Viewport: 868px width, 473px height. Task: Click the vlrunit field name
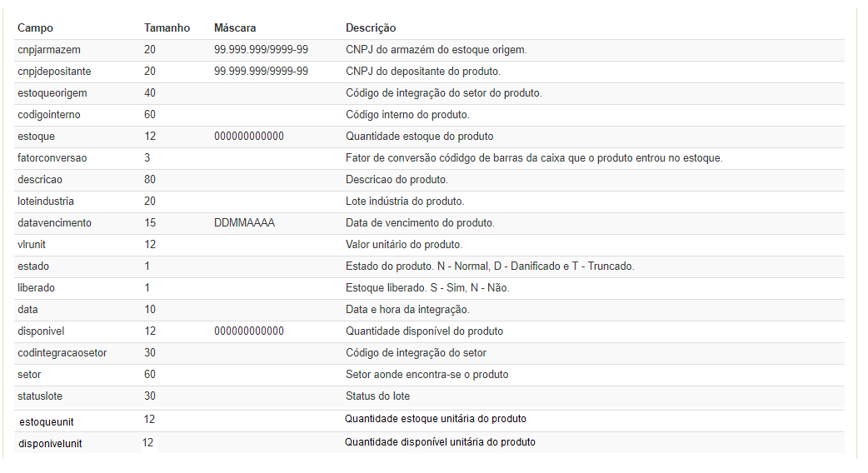click(x=32, y=245)
